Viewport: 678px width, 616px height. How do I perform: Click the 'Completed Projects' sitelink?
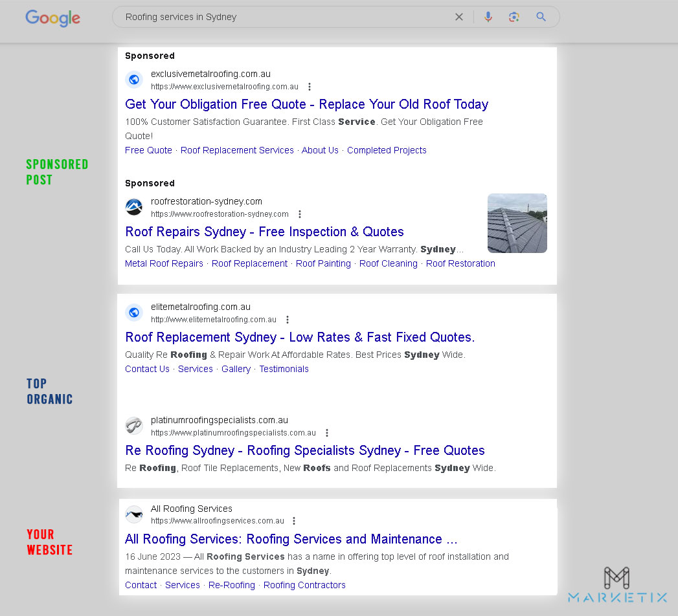[x=387, y=150]
